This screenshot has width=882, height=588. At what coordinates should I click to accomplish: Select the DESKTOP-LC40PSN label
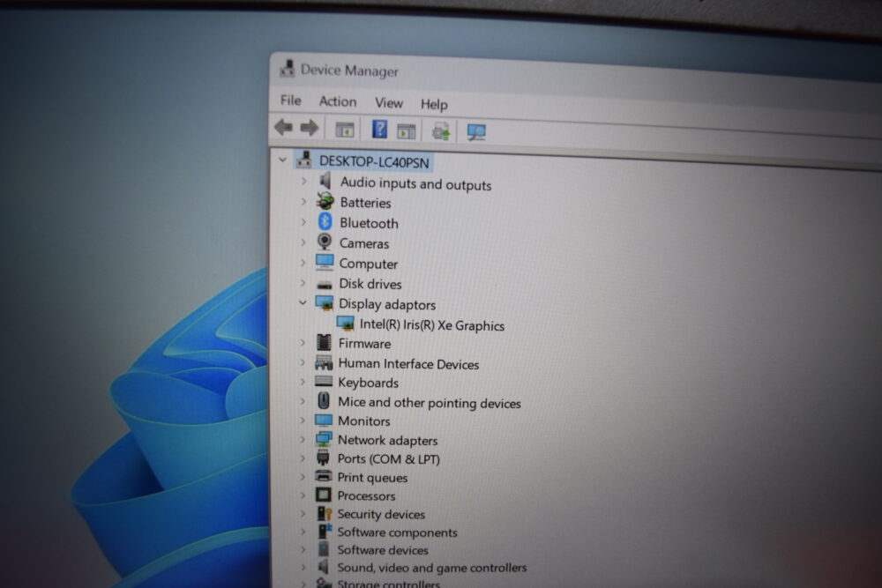[x=374, y=162]
